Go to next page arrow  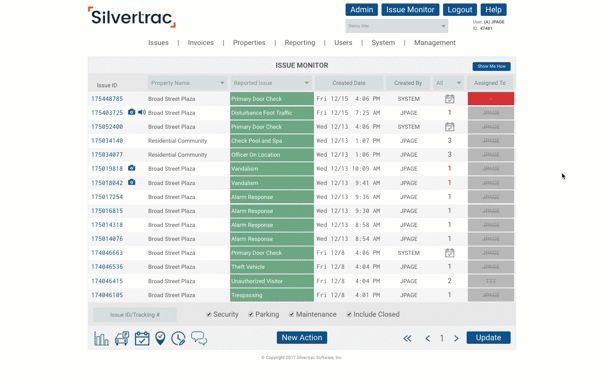pyautogui.click(x=456, y=338)
